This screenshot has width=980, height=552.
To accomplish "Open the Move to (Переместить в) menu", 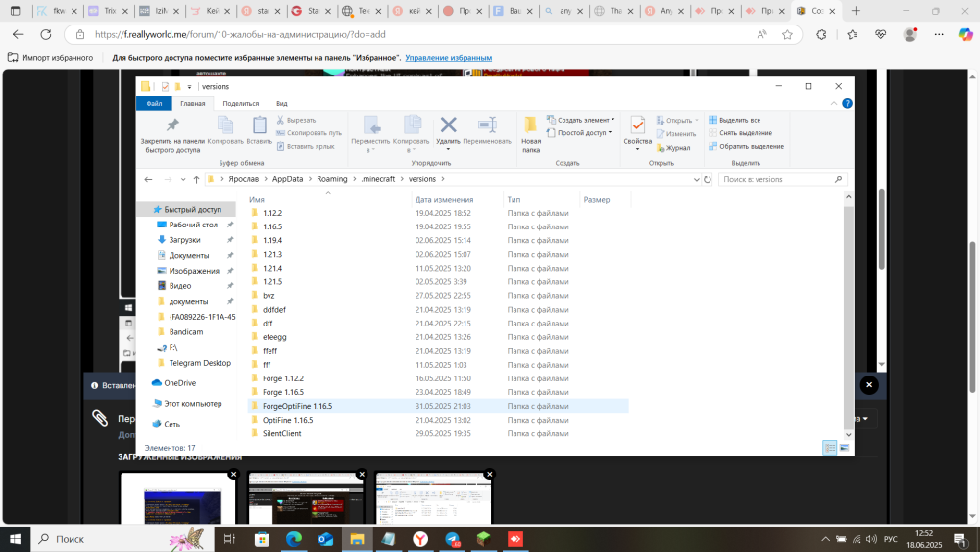I will [x=370, y=134].
